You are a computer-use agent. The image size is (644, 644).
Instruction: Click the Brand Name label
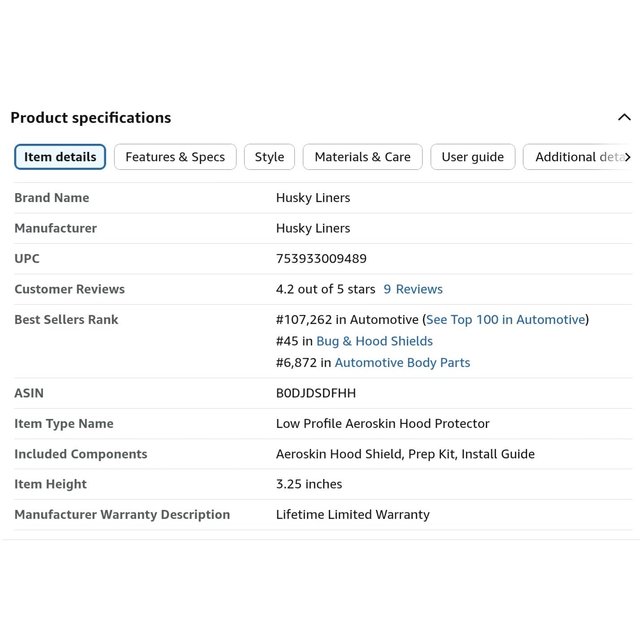pyautogui.click(x=52, y=198)
